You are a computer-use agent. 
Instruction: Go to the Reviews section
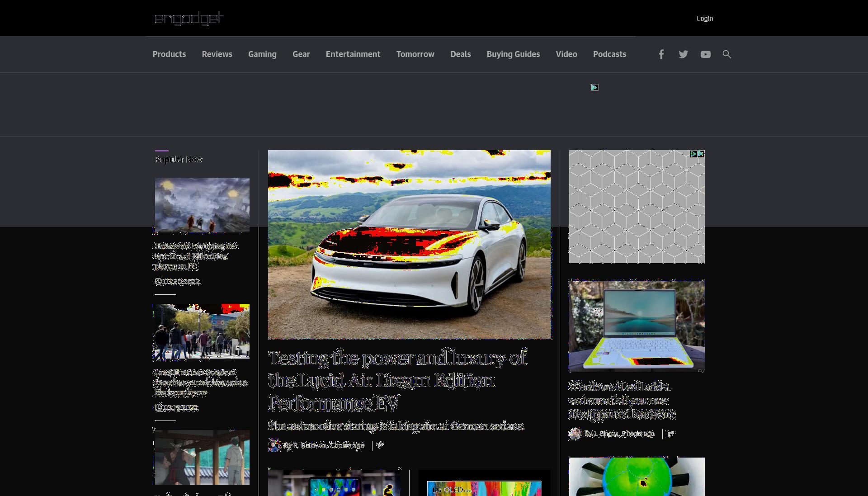217,54
